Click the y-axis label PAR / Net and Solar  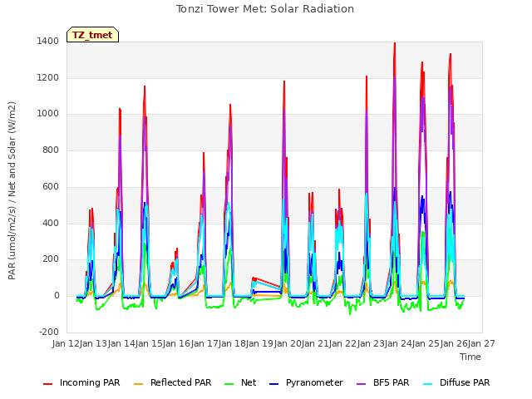[x=12, y=190]
